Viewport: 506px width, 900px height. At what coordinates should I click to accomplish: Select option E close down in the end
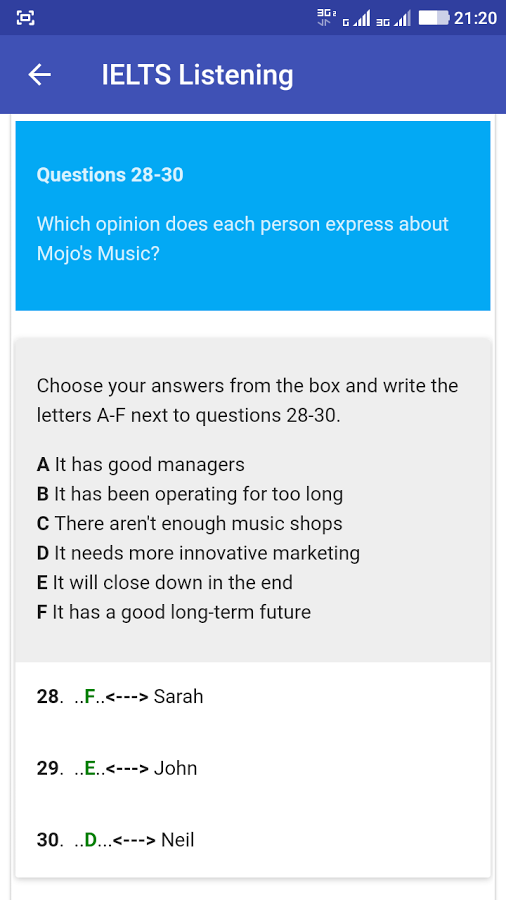[x=165, y=583]
